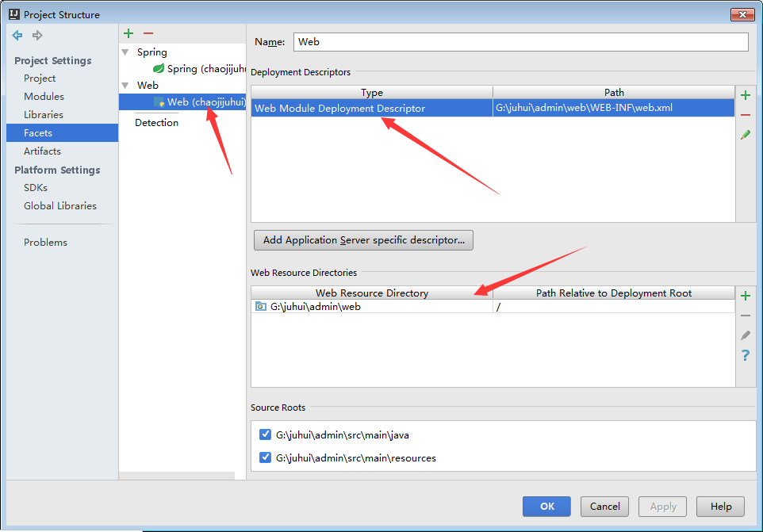Add a deployment descriptor with plus icon
The width and height of the screenshot is (763, 532).
[745, 95]
